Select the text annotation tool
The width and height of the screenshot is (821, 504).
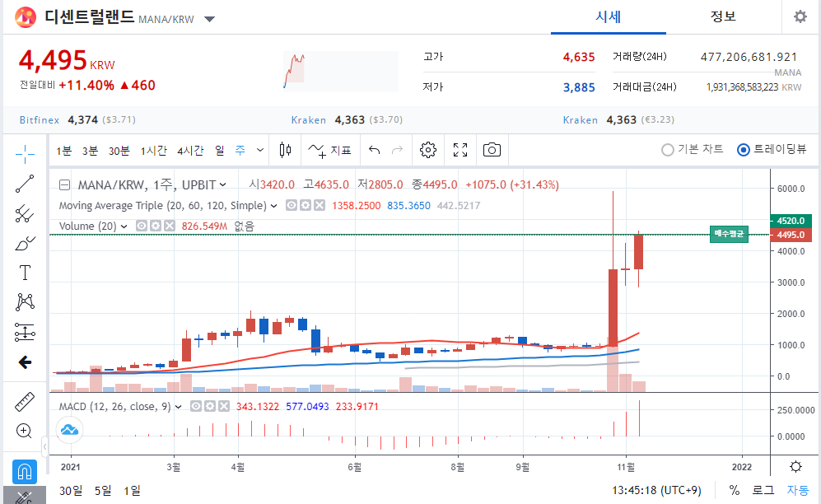point(25,273)
